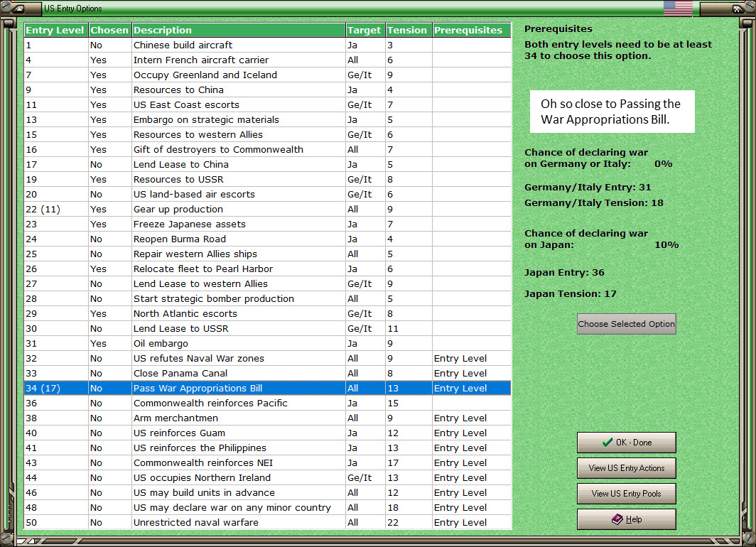Image resolution: width=756 pixels, height=547 pixels.
Task: Click the US flag icon in title bar
Action: (x=677, y=9)
